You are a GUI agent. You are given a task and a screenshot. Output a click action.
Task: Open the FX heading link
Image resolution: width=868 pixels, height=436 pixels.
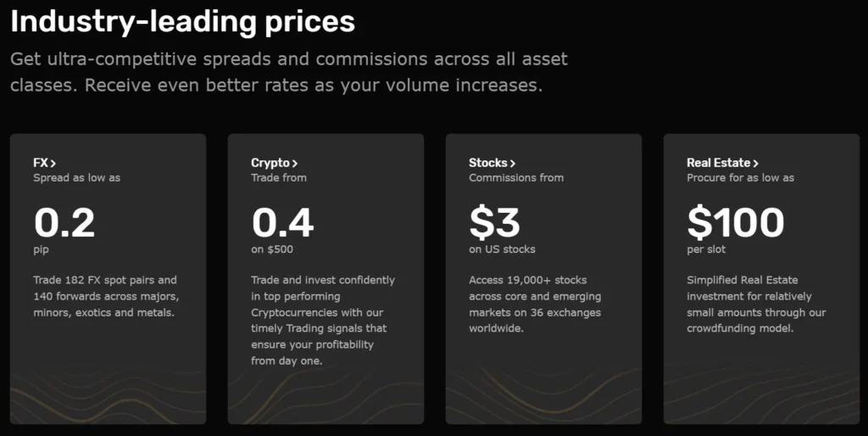coord(40,163)
